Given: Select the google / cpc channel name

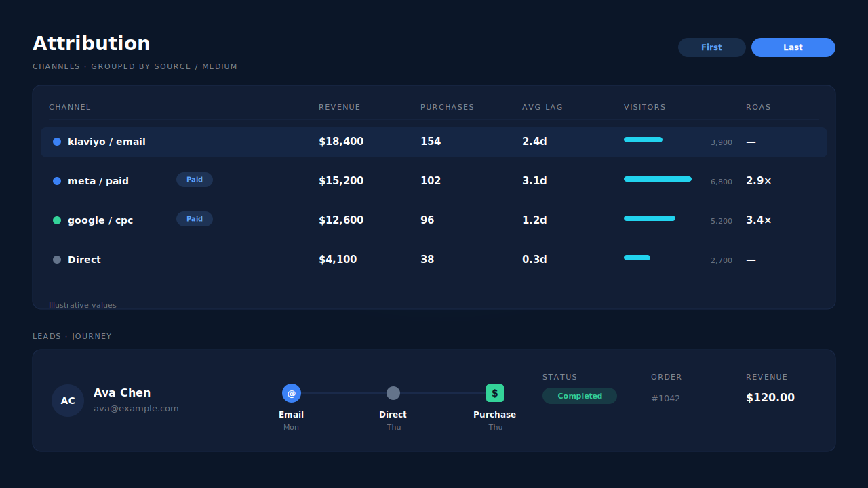Looking at the screenshot, I should (100, 220).
